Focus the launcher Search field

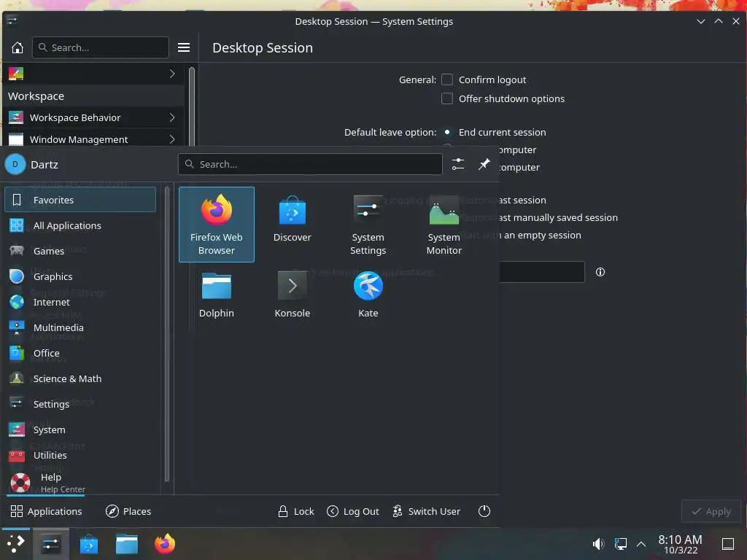pos(310,164)
